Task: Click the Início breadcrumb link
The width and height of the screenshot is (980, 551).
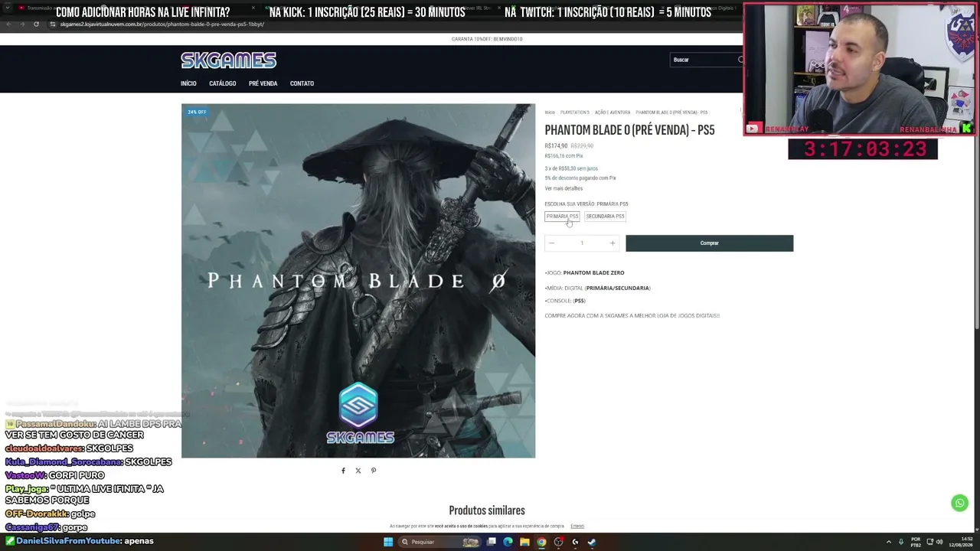Action: coord(550,112)
